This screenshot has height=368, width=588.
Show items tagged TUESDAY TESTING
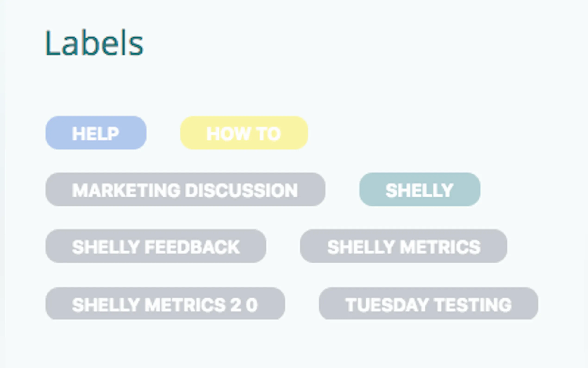[428, 304]
